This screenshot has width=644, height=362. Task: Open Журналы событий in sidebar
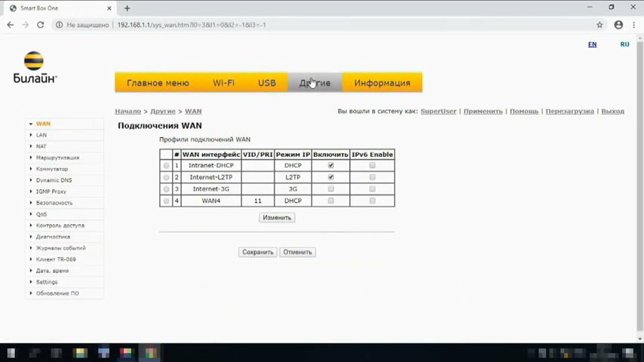click(x=61, y=248)
